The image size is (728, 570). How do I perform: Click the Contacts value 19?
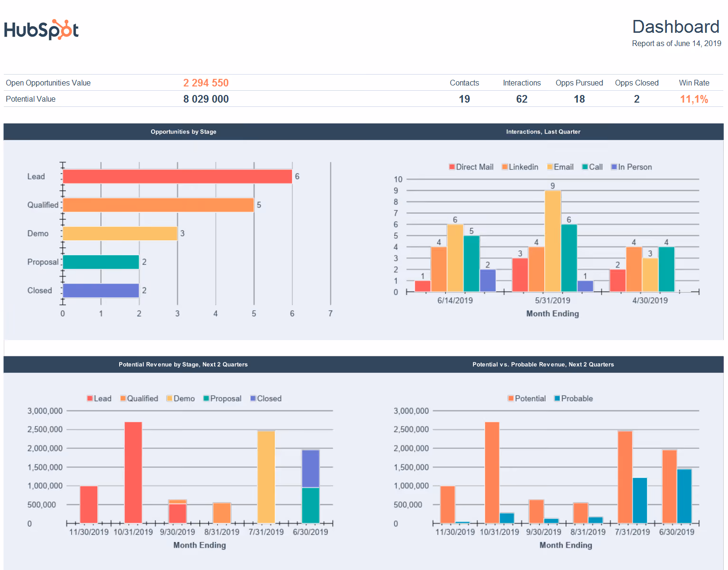tap(464, 99)
